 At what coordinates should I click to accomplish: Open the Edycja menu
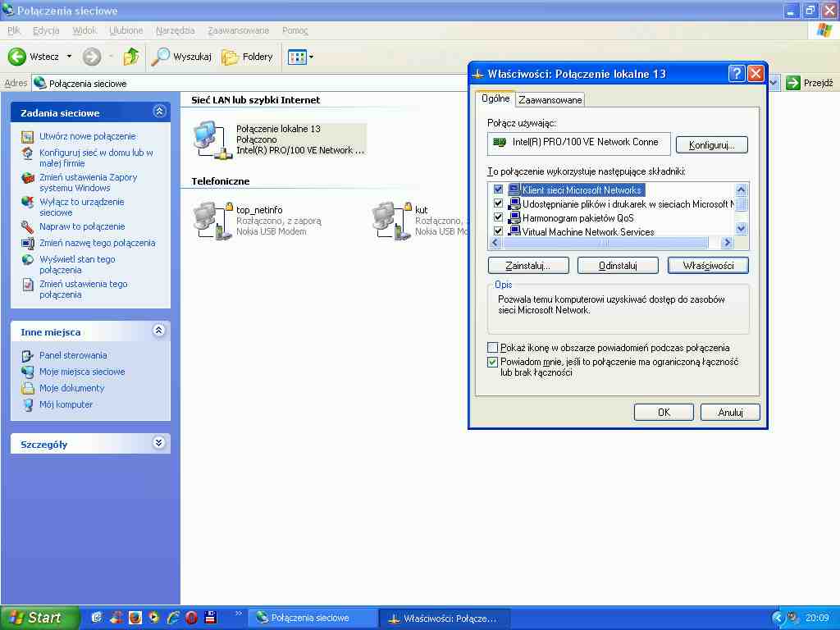pyautogui.click(x=46, y=30)
